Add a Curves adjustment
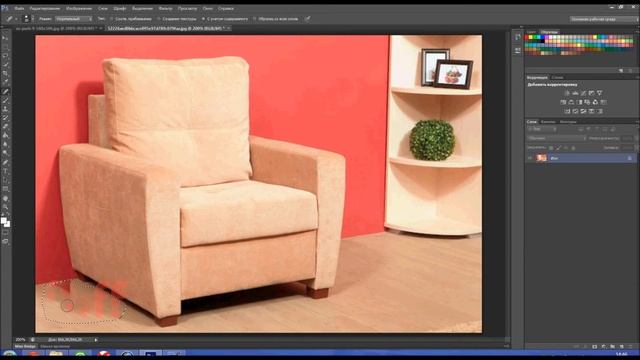This screenshot has height=360, width=640. click(x=583, y=93)
